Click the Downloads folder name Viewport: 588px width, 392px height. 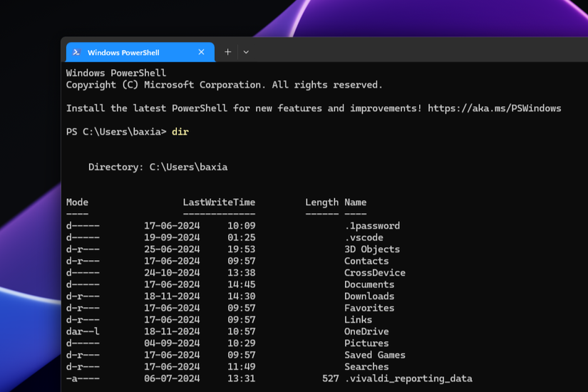coord(369,296)
